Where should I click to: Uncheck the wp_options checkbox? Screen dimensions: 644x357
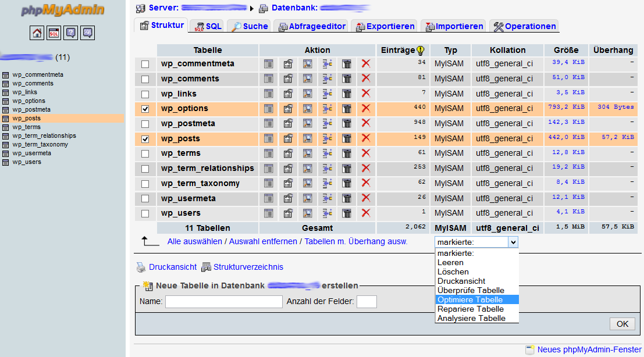[145, 109]
